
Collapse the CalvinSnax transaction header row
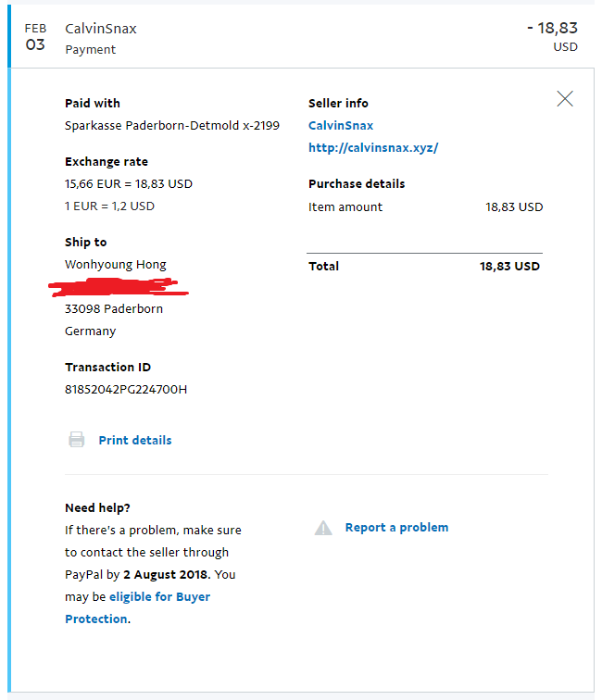coord(302,37)
